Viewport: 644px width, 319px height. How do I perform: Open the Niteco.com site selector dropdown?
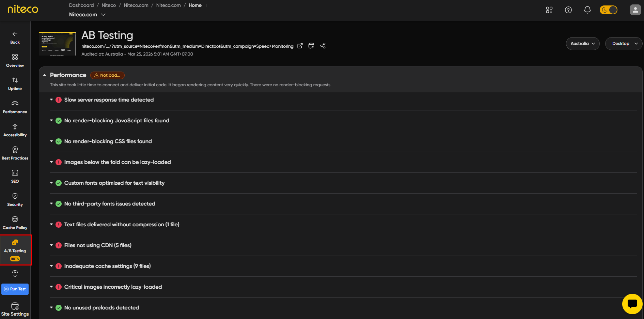pyautogui.click(x=87, y=15)
